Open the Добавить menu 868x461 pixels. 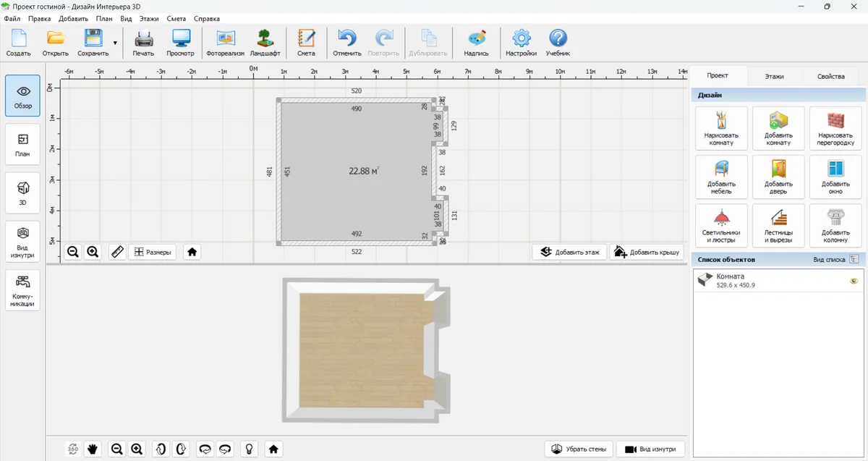tap(74, 18)
